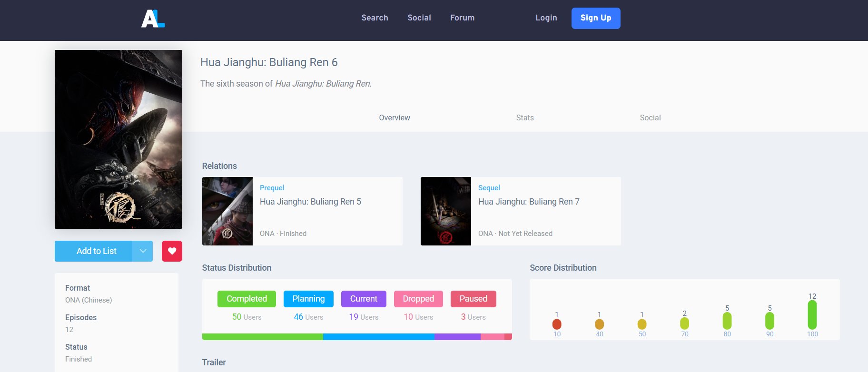Image resolution: width=868 pixels, height=372 pixels.
Task: Open the Forum nav item
Action: (462, 18)
